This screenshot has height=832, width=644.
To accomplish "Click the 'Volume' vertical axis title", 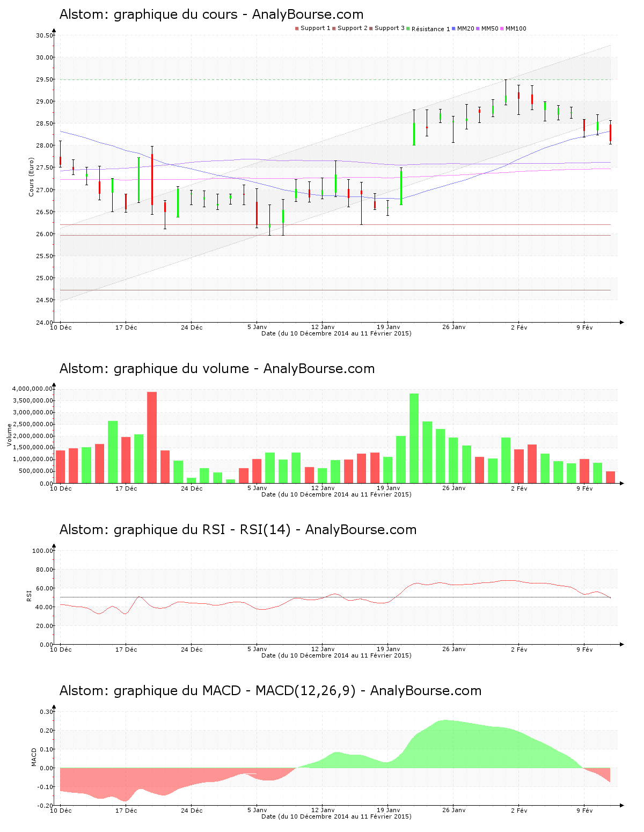I will [9, 435].
